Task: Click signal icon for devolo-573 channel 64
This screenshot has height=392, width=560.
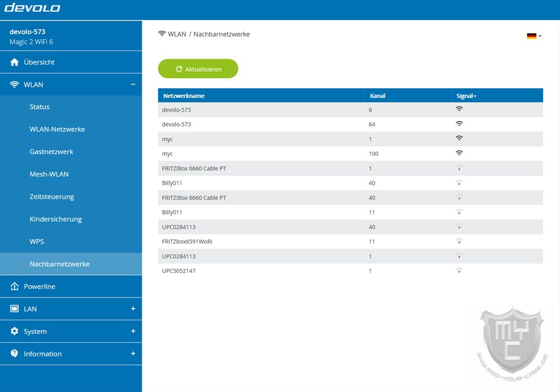Action: (x=459, y=124)
